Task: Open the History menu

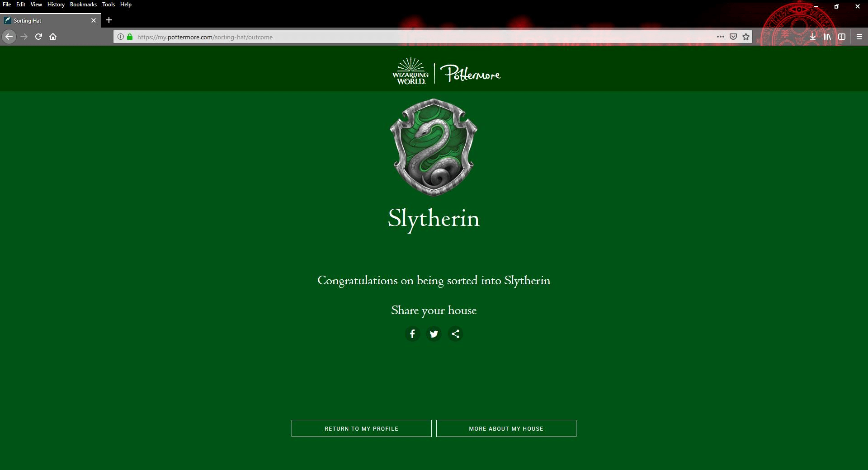Action: 56,5
